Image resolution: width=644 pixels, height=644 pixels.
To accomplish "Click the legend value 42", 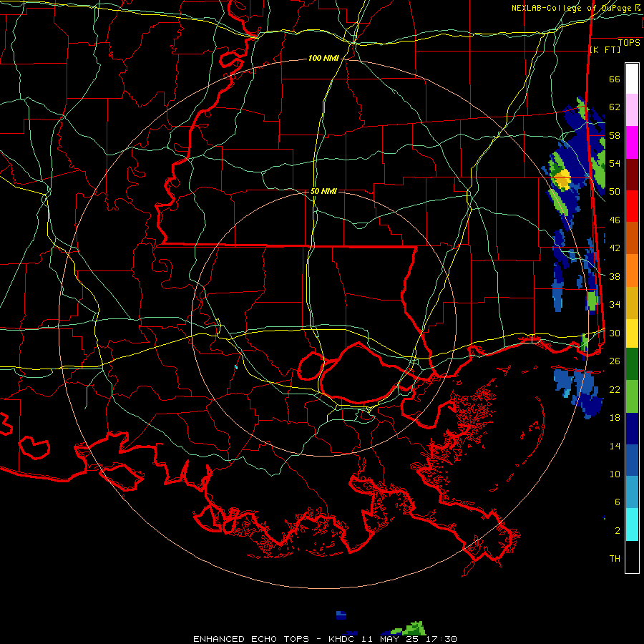I will (x=615, y=248).
